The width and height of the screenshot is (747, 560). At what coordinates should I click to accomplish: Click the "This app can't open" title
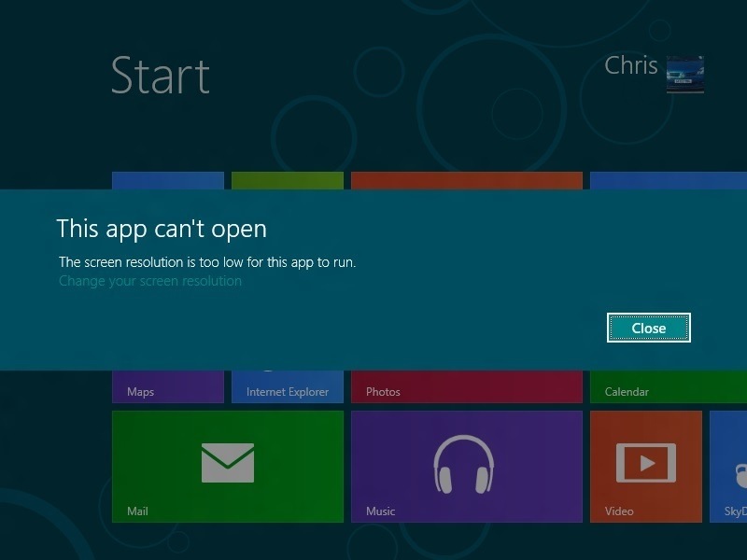point(162,229)
